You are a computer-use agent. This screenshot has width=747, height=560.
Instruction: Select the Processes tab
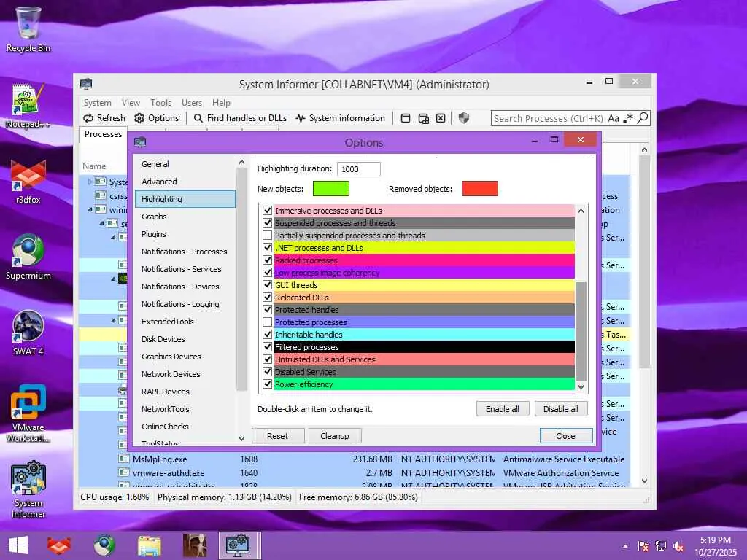(x=103, y=134)
